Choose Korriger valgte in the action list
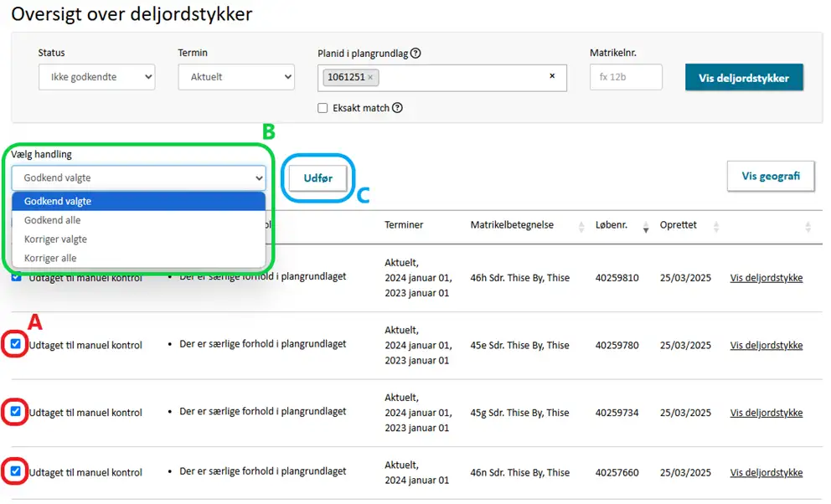Viewport: 831px width, 504px height. click(55, 239)
